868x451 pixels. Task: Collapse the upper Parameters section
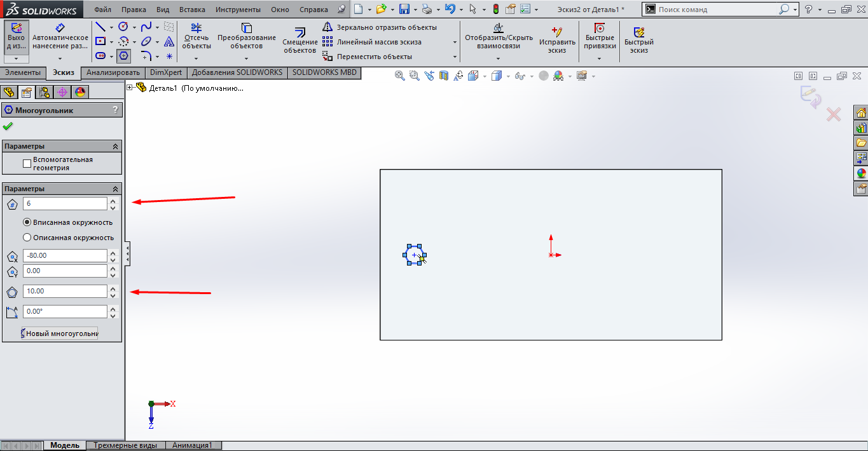pyautogui.click(x=115, y=146)
